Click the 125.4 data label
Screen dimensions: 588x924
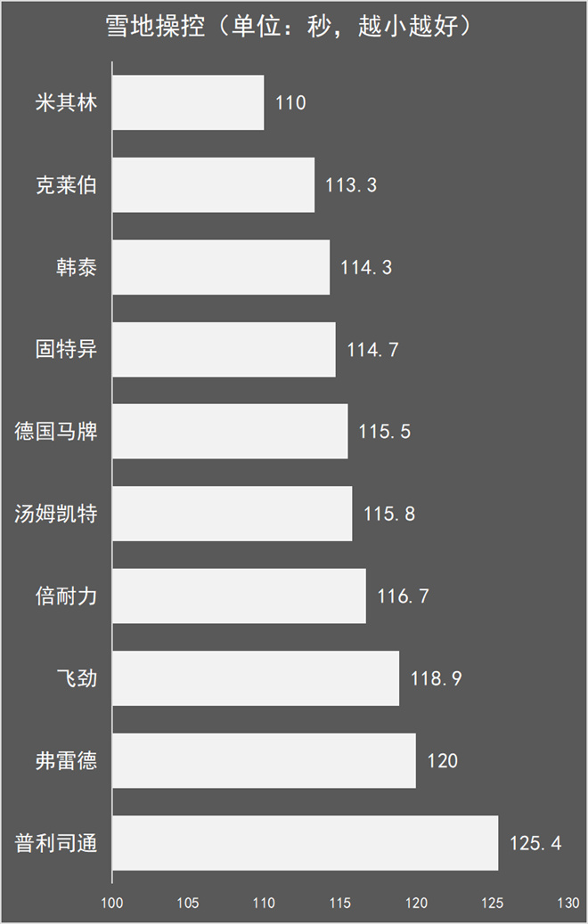coord(535,843)
